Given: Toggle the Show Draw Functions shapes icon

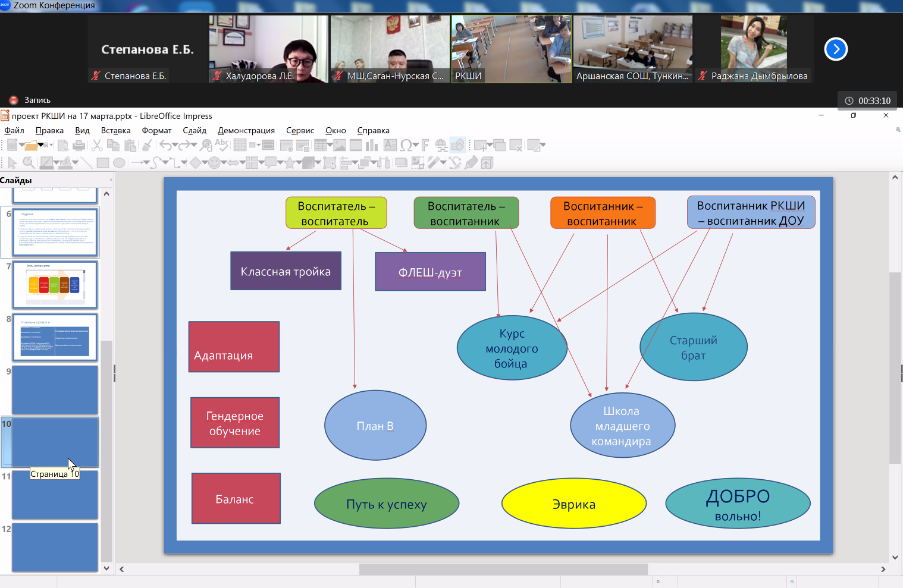Looking at the screenshot, I should pos(457,145).
